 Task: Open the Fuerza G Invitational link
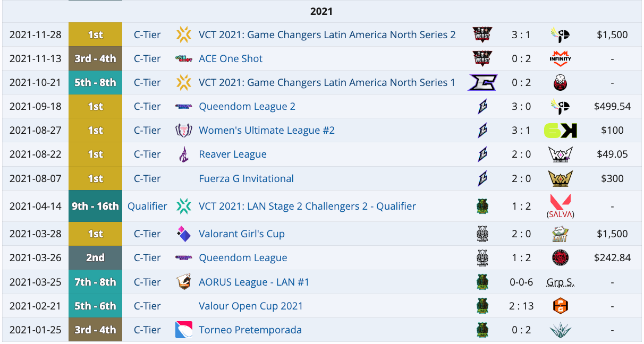(x=246, y=178)
